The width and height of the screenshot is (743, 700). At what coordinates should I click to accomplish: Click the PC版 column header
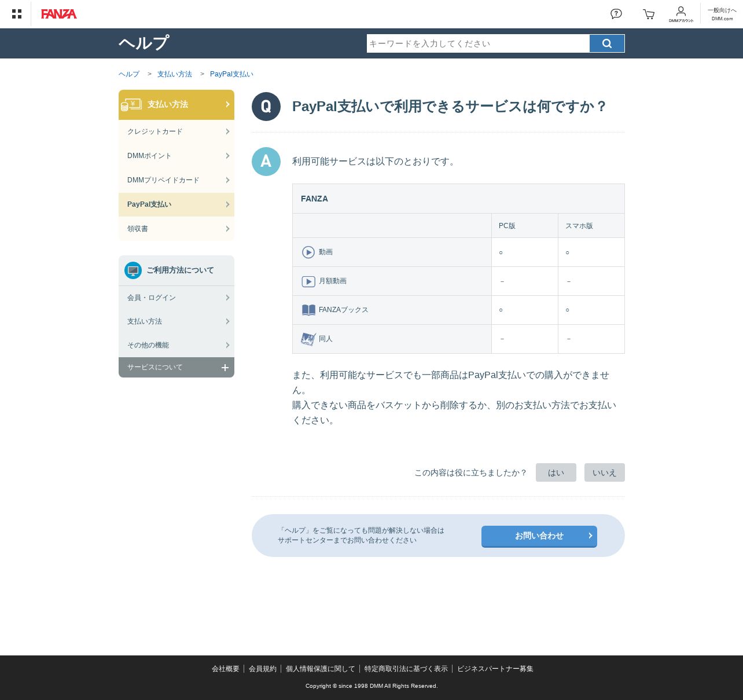point(507,226)
